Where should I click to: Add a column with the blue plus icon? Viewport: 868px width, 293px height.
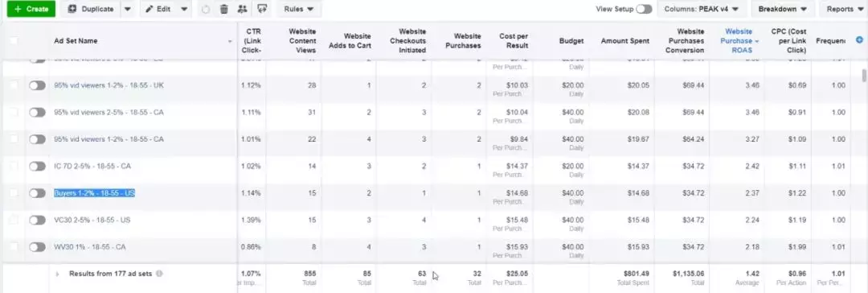pos(860,40)
